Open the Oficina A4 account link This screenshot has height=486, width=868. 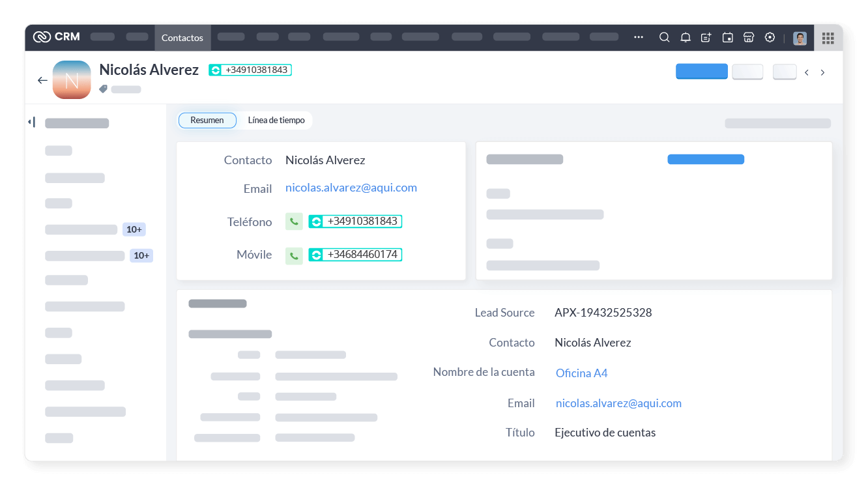tap(581, 373)
